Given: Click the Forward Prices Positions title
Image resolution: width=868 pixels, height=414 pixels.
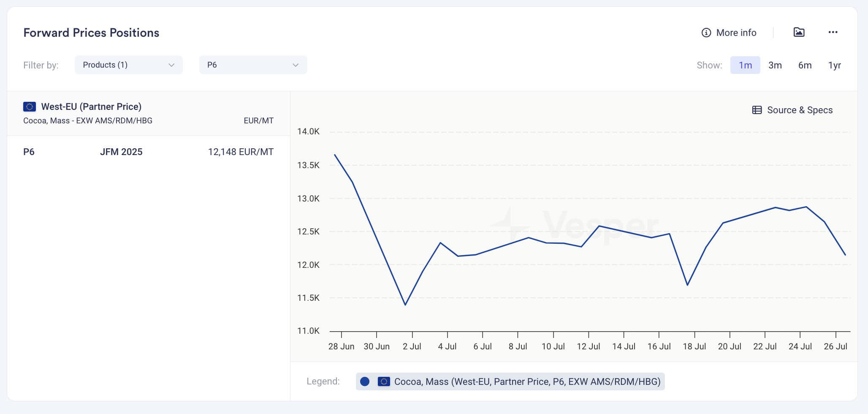Looking at the screenshot, I should coord(91,33).
